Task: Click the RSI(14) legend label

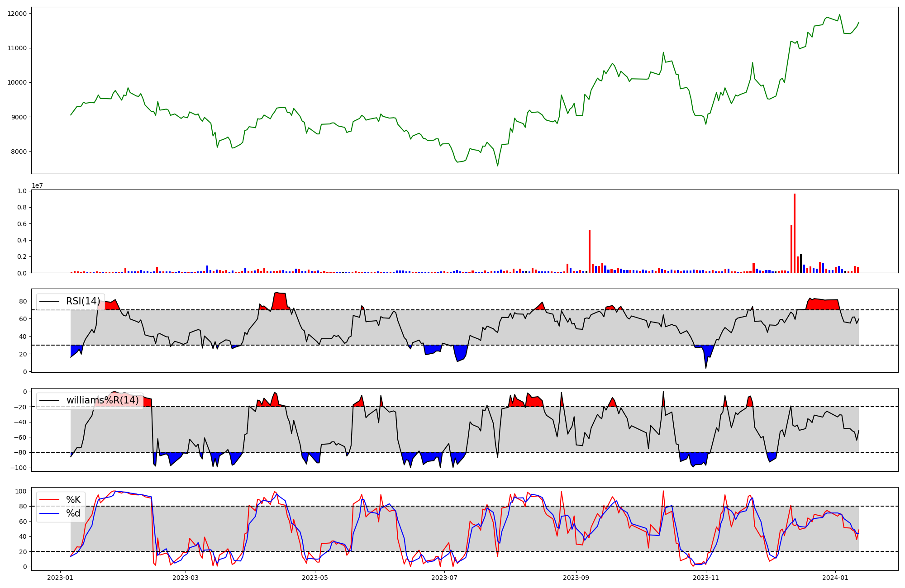Action: (x=83, y=301)
